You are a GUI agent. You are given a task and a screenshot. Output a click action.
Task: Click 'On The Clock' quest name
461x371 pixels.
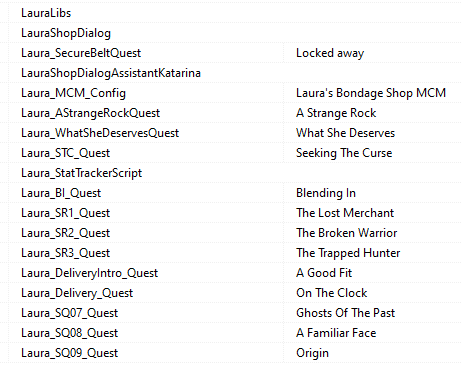pyautogui.click(x=332, y=293)
